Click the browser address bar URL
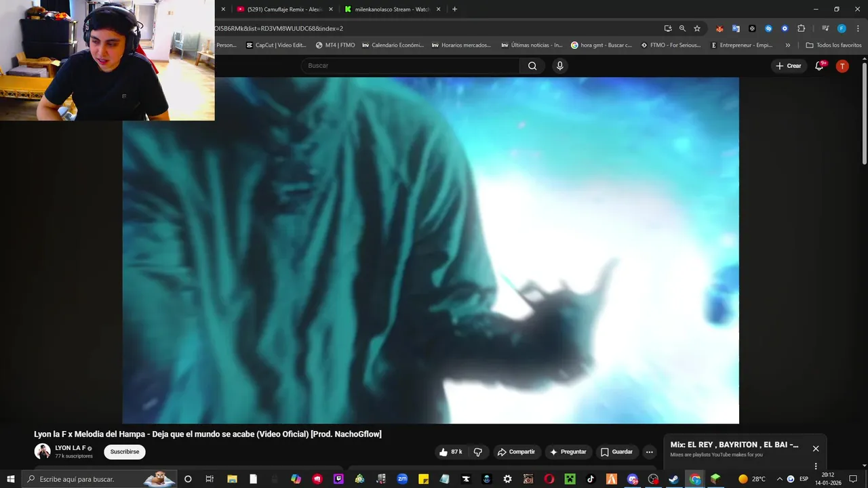Image resolution: width=868 pixels, height=488 pixels. click(279, 28)
